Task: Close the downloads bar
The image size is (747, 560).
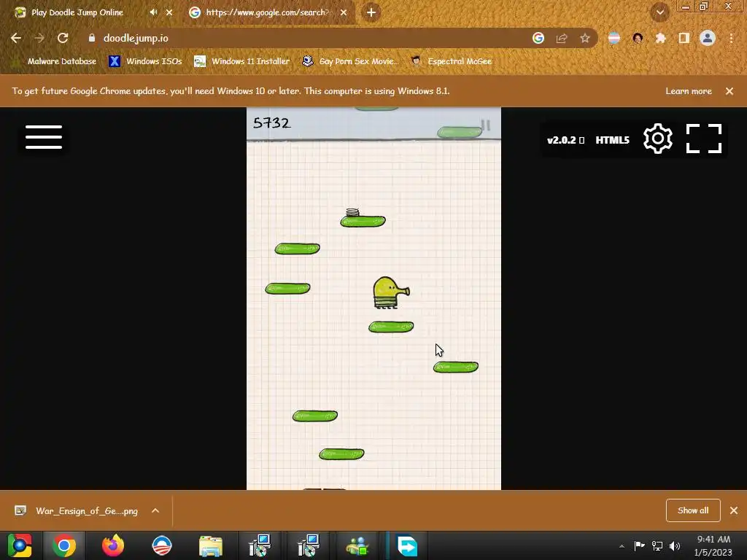Action: [734, 510]
